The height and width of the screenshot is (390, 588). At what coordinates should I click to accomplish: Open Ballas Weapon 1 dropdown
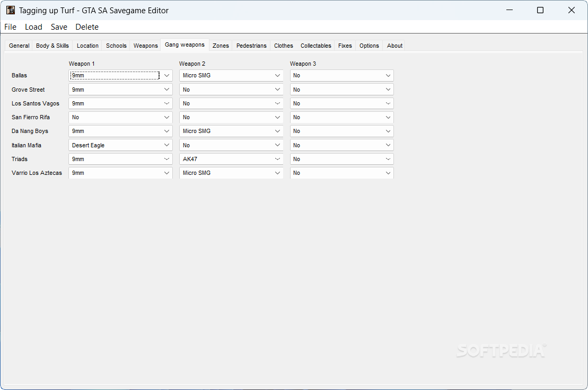[120, 76]
